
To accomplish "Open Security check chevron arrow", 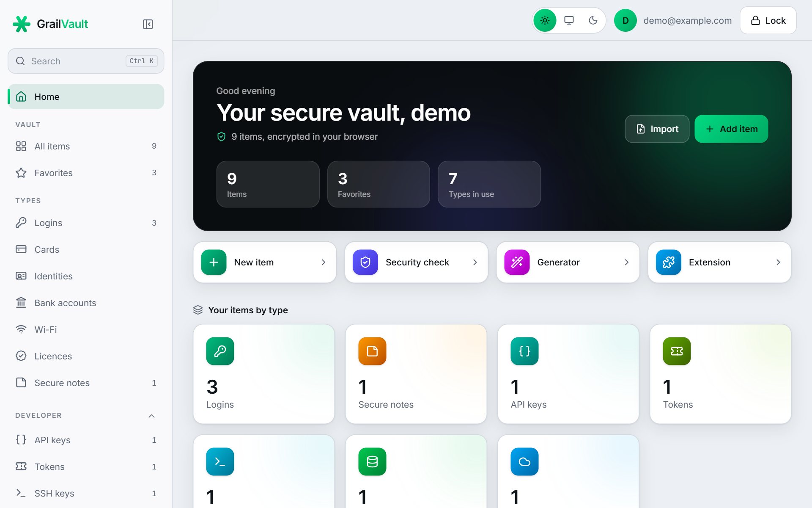I will click(475, 262).
